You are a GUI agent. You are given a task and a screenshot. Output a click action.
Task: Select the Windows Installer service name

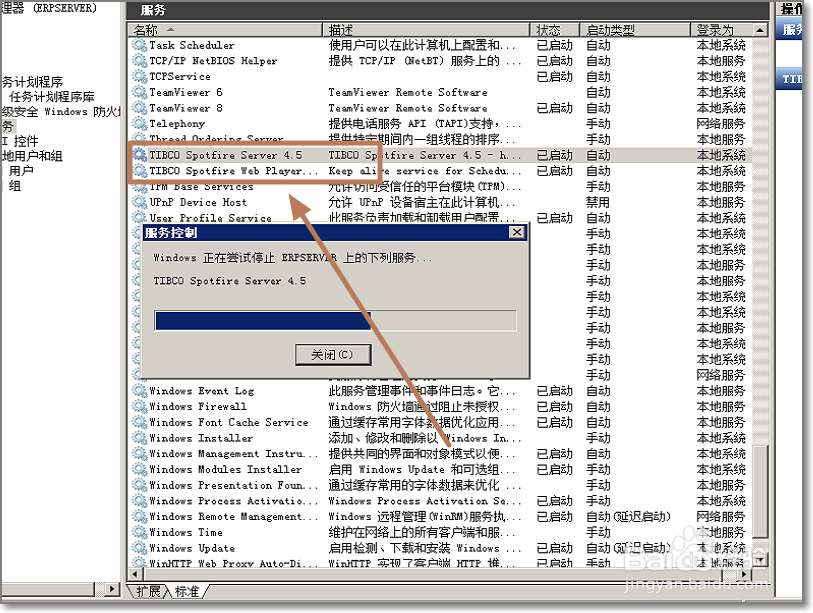(x=201, y=438)
